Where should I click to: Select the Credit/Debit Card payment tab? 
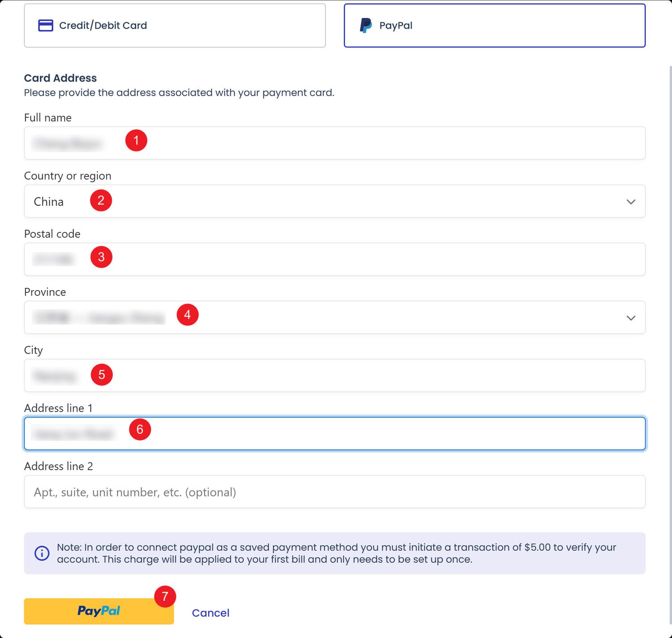175,26
